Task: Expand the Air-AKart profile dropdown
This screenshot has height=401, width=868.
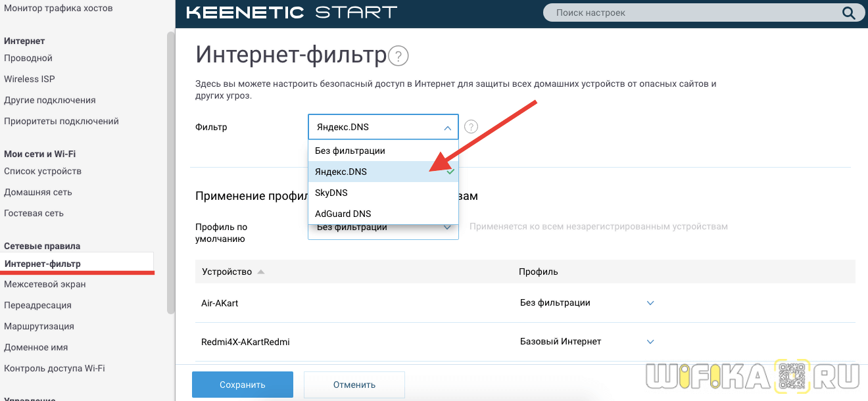Action: click(650, 303)
